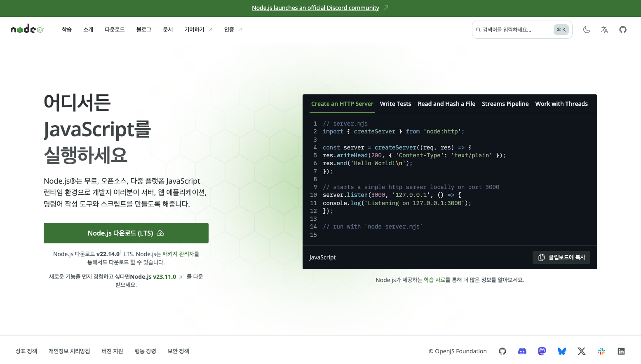Click the Node.js logo

click(27, 29)
